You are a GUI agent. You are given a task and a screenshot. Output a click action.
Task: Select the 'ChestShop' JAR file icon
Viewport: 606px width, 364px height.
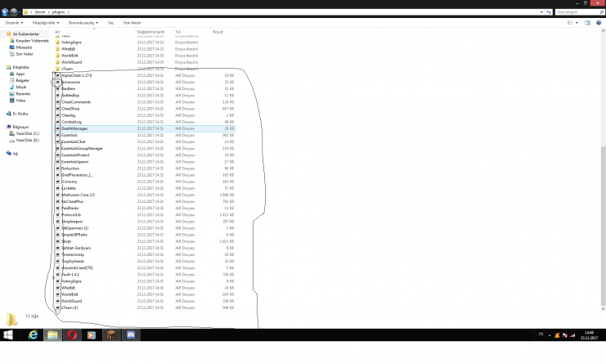click(57, 109)
